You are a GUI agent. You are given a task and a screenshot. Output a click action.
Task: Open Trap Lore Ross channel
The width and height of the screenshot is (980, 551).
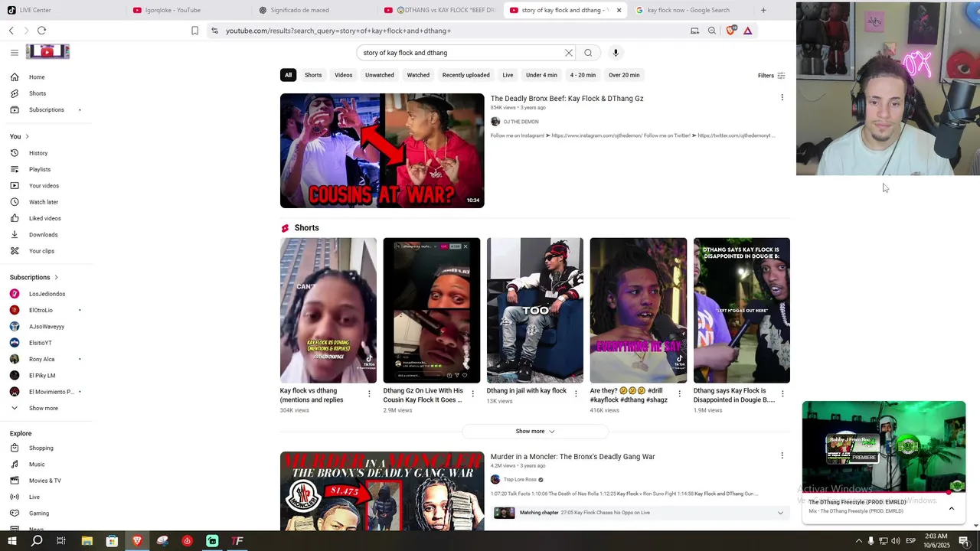[x=520, y=480]
